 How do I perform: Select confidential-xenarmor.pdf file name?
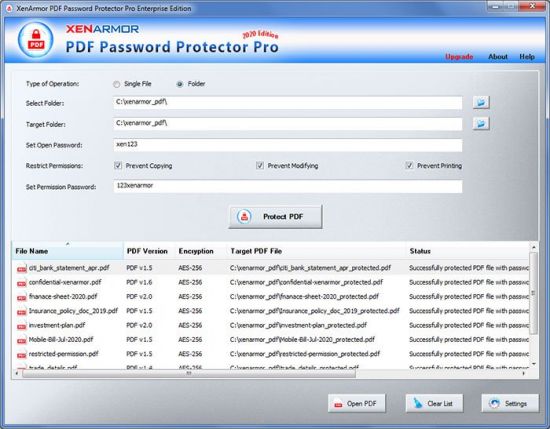click(65, 282)
